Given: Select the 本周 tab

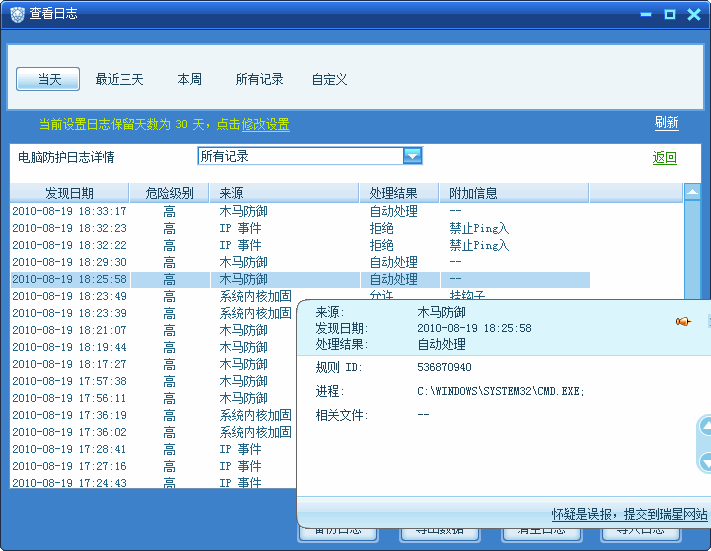Looking at the screenshot, I should coord(190,79).
